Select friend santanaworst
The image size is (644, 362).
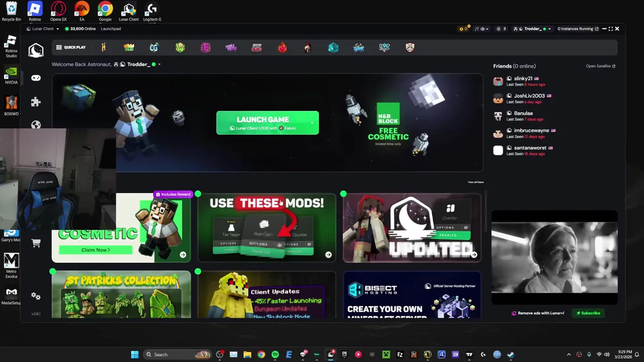pos(523,150)
